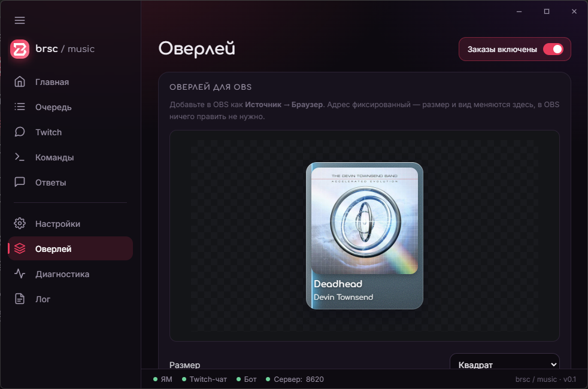Click the Deadhead track title

click(338, 284)
